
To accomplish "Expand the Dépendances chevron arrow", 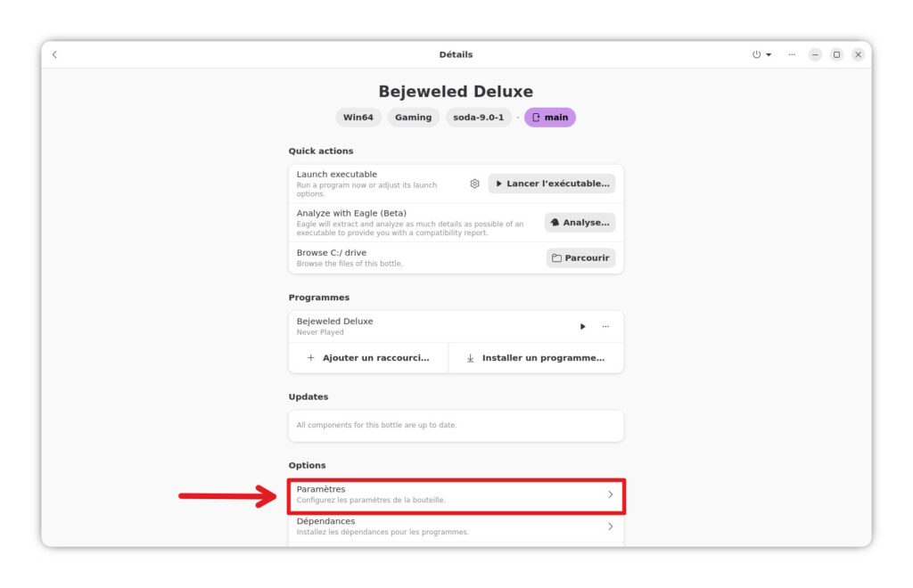I will point(610,526).
